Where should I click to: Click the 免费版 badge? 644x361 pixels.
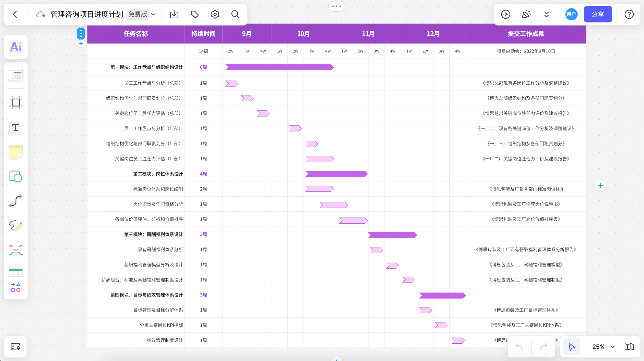[138, 14]
